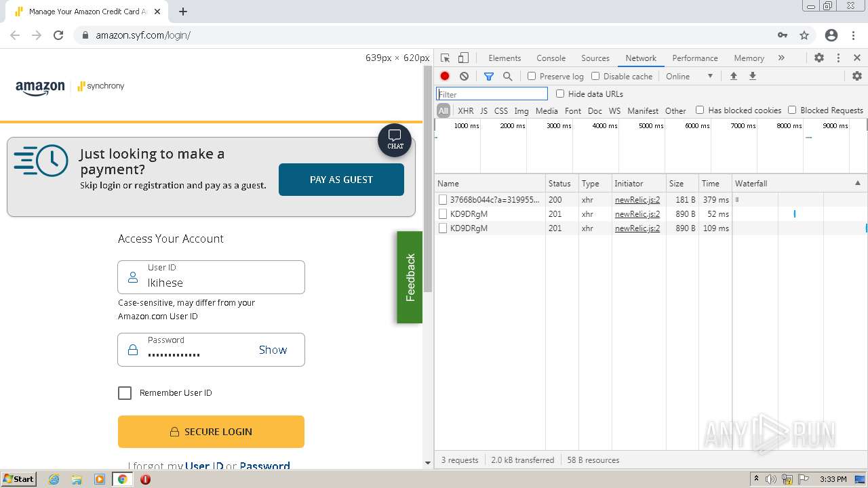Open DevTools main settings gear
This screenshot has width=868, height=488.
point(819,58)
